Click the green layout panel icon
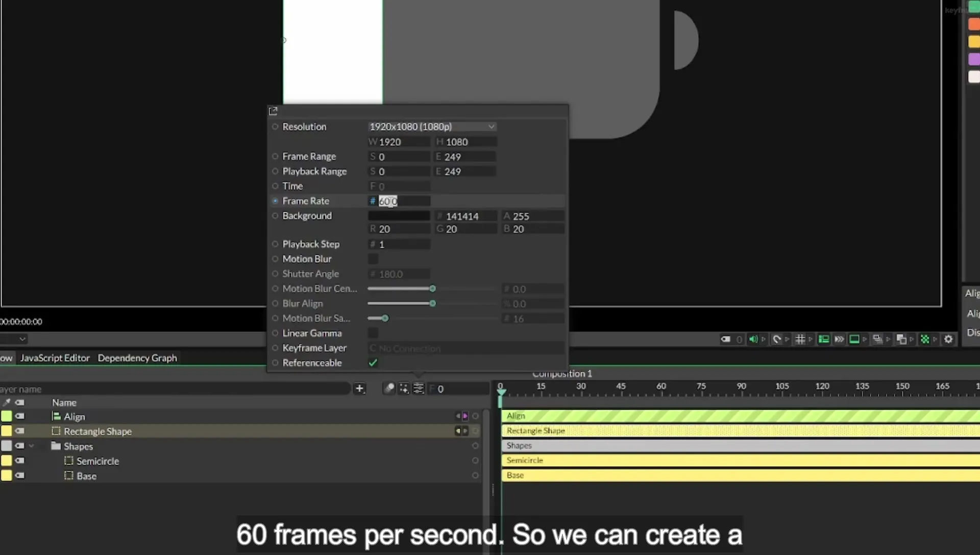Image resolution: width=980 pixels, height=555 pixels. pyautogui.click(x=823, y=339)
